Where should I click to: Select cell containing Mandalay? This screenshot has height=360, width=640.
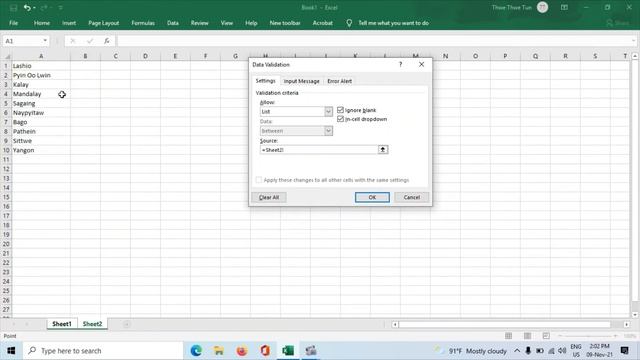click(41, 94)
